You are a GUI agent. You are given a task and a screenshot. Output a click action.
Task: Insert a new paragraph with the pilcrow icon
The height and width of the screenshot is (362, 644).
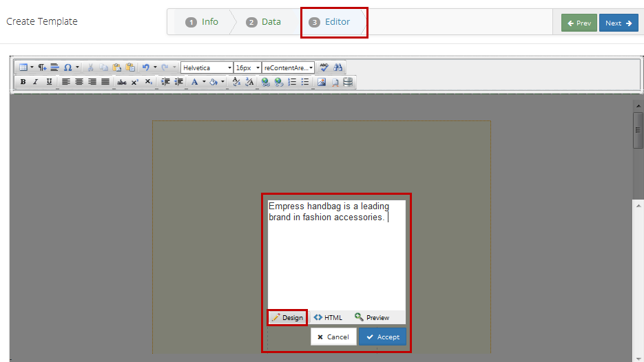coord(42,67)
